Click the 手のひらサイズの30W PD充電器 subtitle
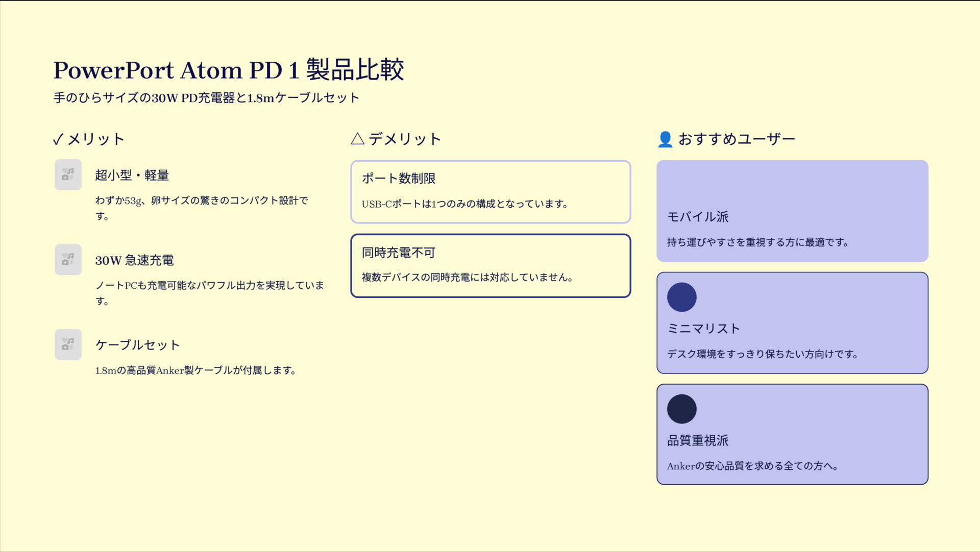This screenshot has height=552, width=980. (206, 97)
